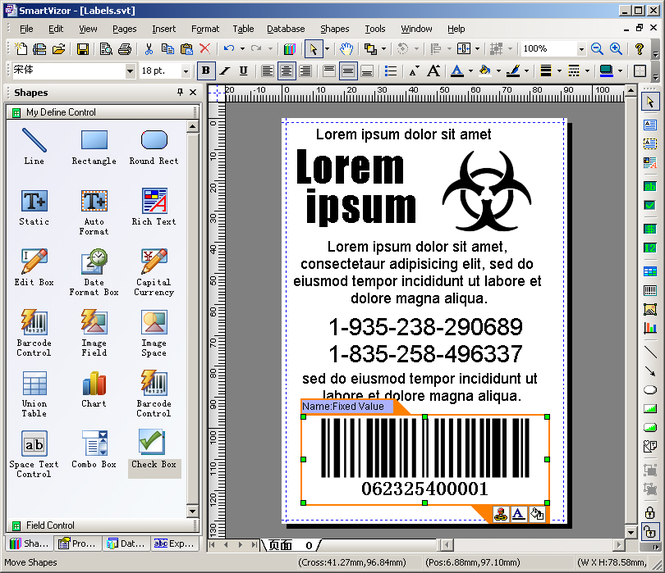Select the Check Box shape
This screenshot has width=665, height=573.
coord(154,453)
